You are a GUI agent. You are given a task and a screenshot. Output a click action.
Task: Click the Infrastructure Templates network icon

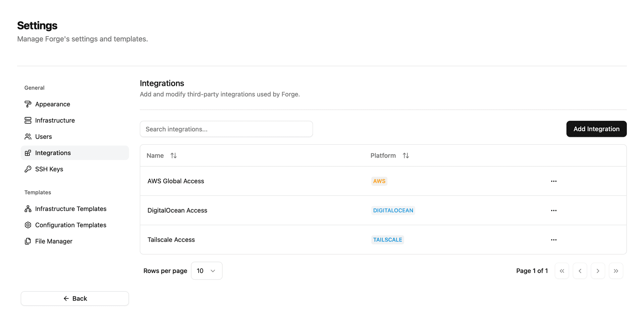click(28, 209)
